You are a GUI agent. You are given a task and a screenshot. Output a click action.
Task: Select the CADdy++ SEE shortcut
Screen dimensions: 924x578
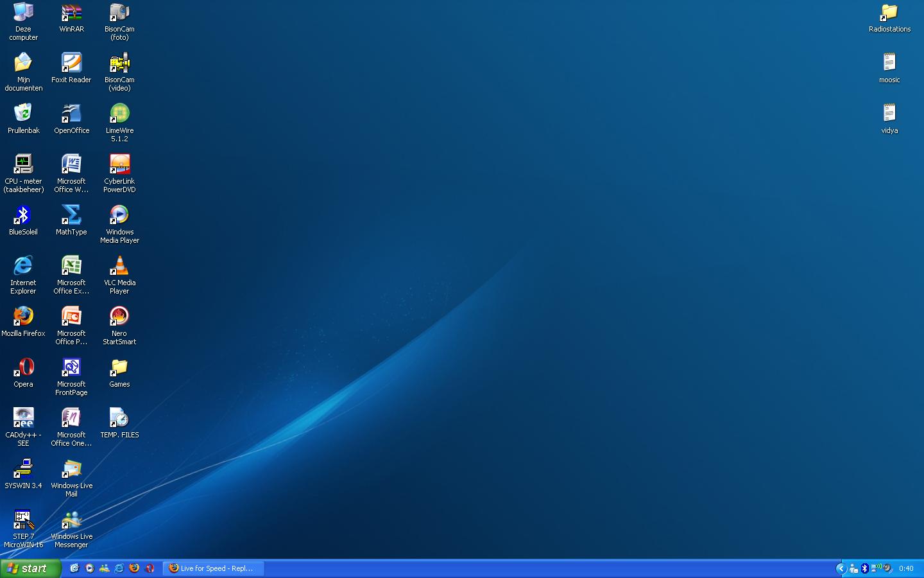(x=23, y=427)
